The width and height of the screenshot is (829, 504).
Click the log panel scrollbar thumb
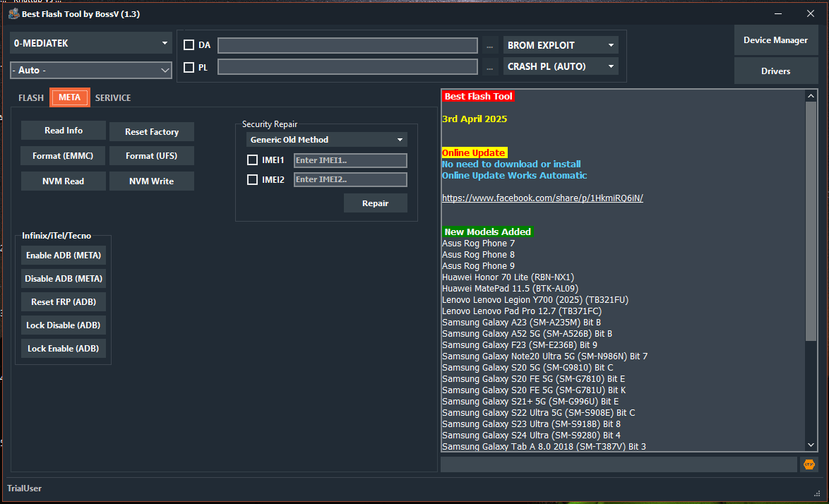click(x=811, y=222)
